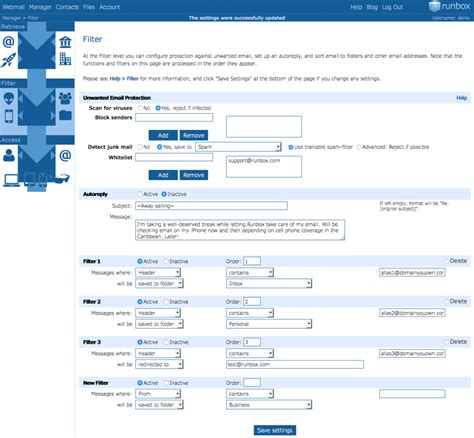Click the Autoreply Subject input field
Screen dimensions: 474x438
click(211, 206)
